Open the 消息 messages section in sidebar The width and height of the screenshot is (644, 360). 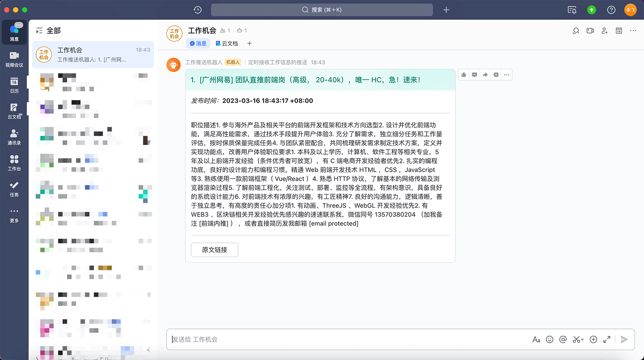[14, 32]
